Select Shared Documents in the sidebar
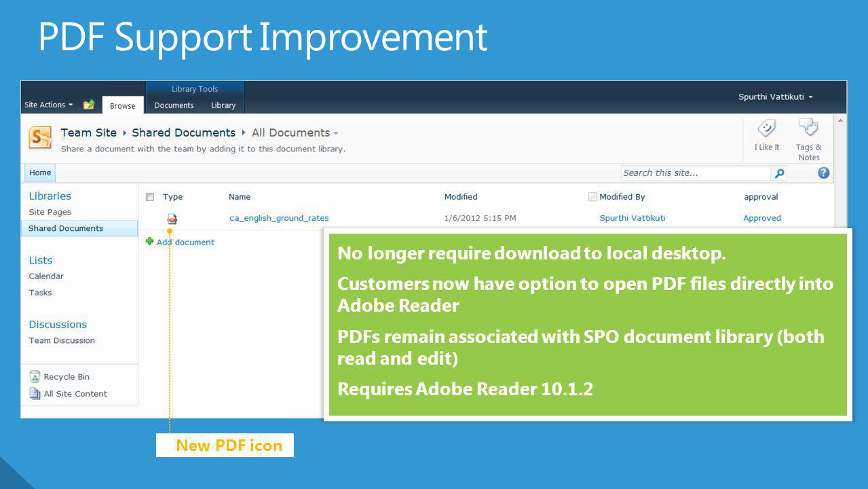Viewport: 868px width, 489px height. click(81, 228)
